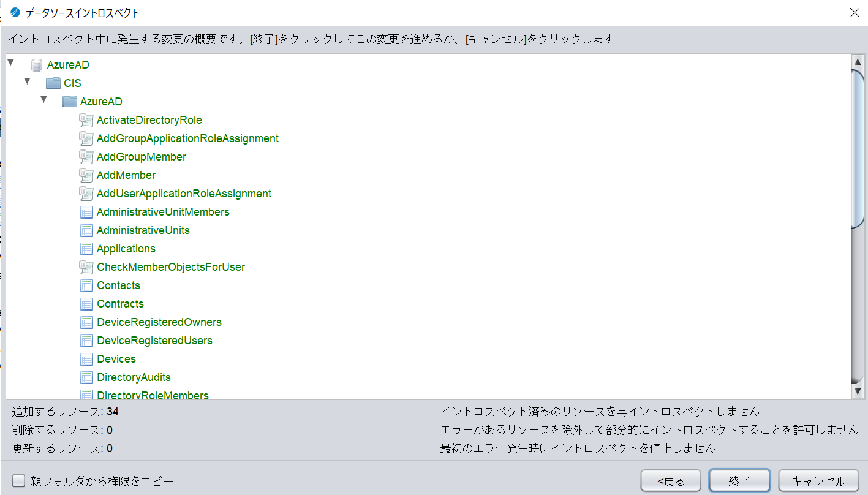The height and width of the screenshot is (495, 868).
Task: Click the dialog title bar application icon
Action: pyautogui.click(x=15, y=12)
